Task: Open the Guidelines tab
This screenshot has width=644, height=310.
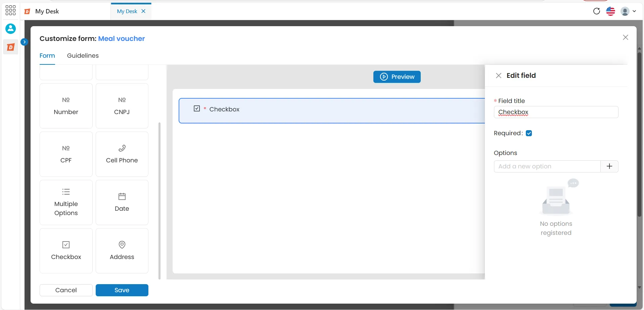Action: (x=83, y=56)
